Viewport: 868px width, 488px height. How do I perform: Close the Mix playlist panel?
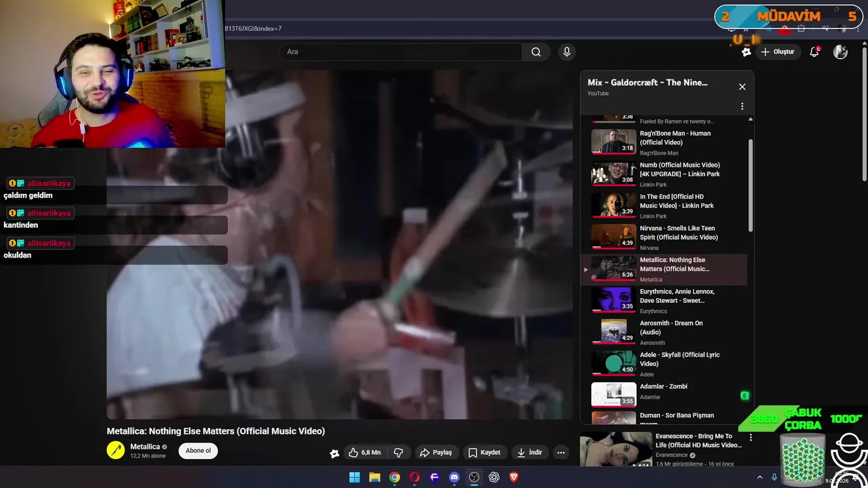[742, 87]
